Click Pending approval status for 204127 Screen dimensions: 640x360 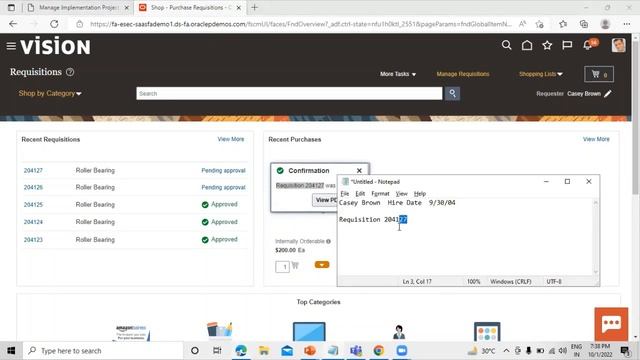click(x=223, y=170)
